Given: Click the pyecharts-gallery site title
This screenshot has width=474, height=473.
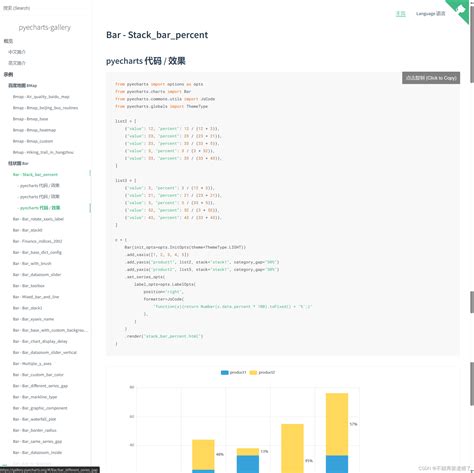Looking at the screenshot, I should 45,27.
